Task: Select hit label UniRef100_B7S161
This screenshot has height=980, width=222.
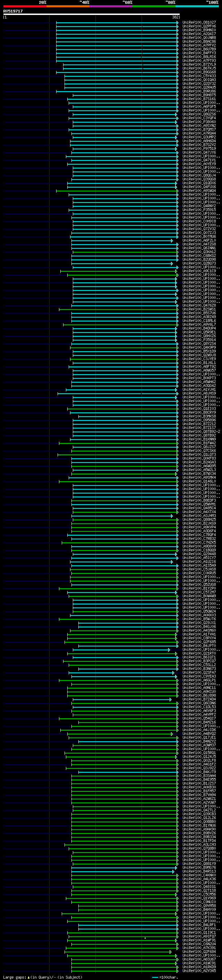Action: (199, 99)
